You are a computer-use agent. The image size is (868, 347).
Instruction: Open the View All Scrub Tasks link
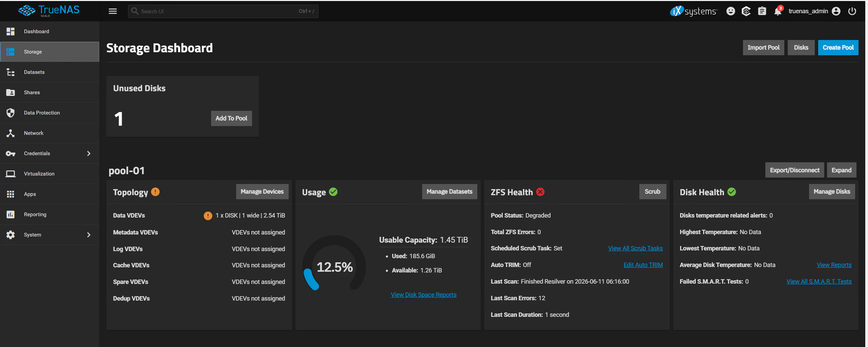pos(635,248)
